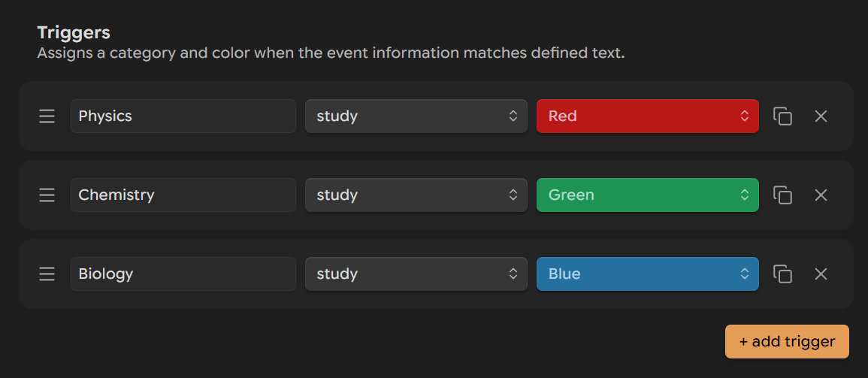Edit the Physics text field
The image size is (868, 378).
pyautogui.click(x=183, y=116)
